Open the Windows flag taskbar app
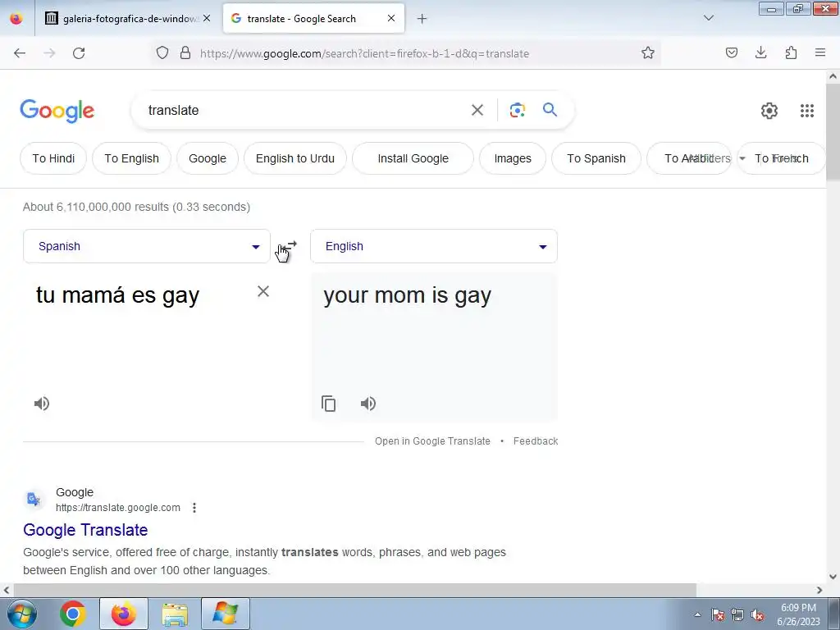 point(225,614)
